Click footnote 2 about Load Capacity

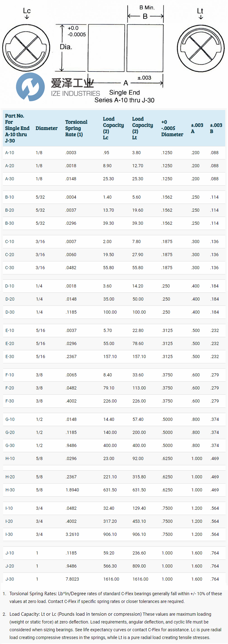point(115,626)
